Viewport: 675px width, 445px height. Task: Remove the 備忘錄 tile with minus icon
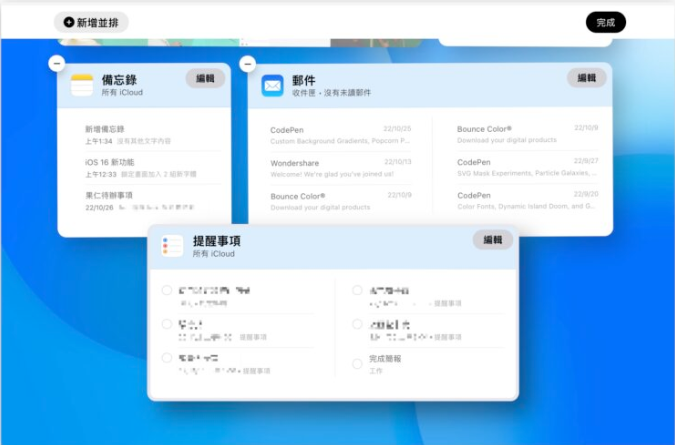tap(57, 64)
